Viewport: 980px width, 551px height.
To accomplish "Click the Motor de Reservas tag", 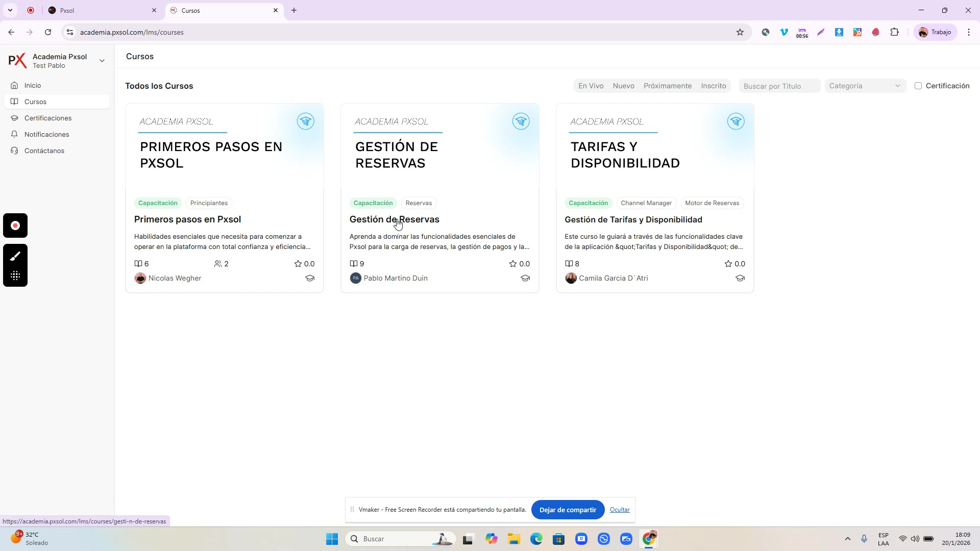I will 712,203.
